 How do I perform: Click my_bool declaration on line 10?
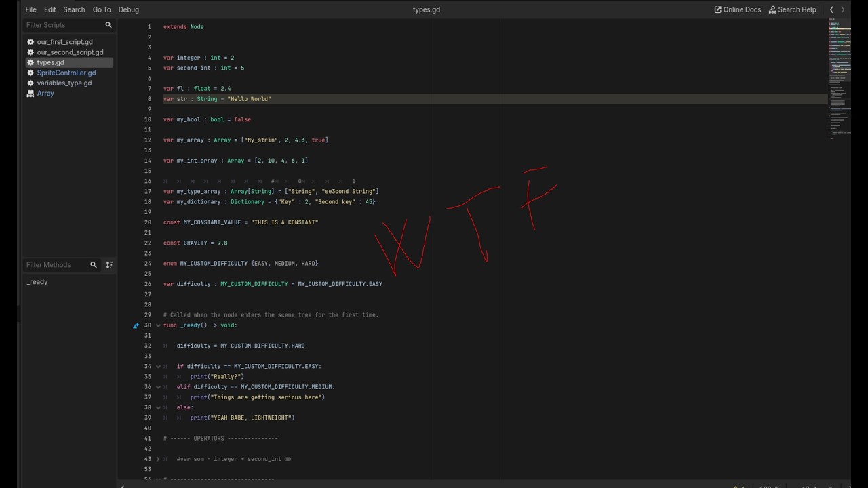click(x=207, y=119)
